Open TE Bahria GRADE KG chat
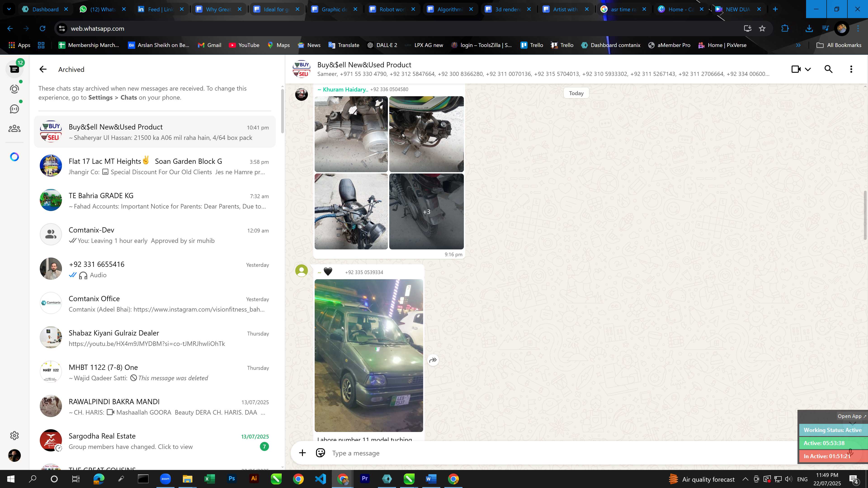This screenshot has height=488, width=868. (x=155, y=200)
